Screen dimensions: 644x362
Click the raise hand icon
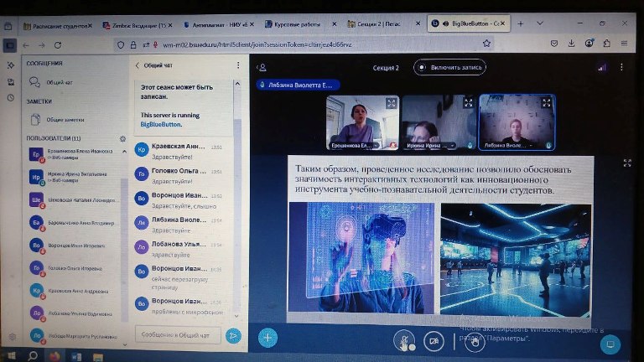click(x=474, y=341)
